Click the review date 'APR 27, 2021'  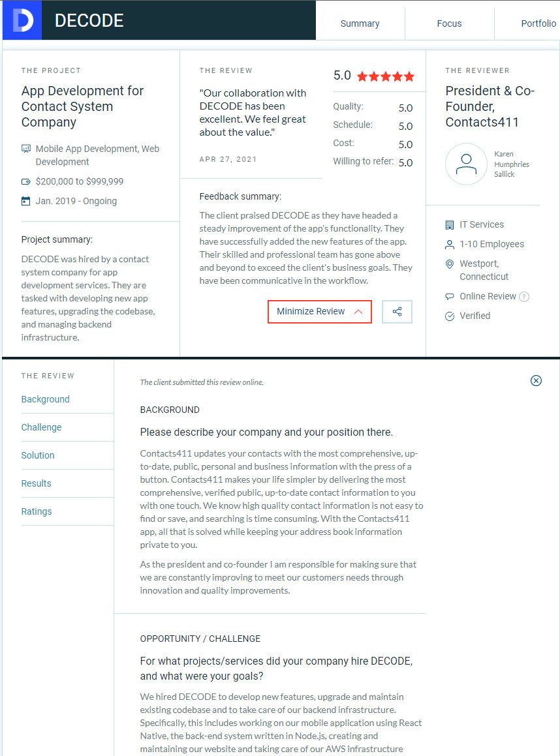(x=228, y=160)
